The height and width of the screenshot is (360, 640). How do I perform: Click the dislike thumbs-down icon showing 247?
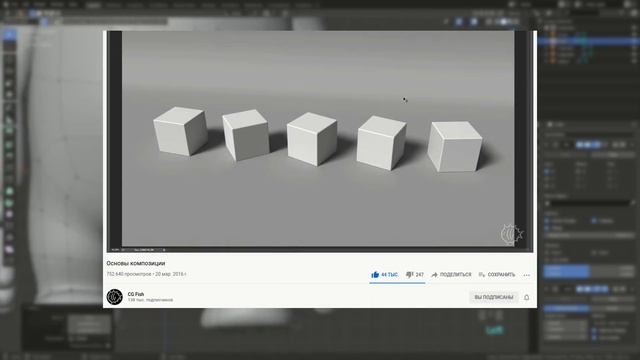tap(415, 275)
